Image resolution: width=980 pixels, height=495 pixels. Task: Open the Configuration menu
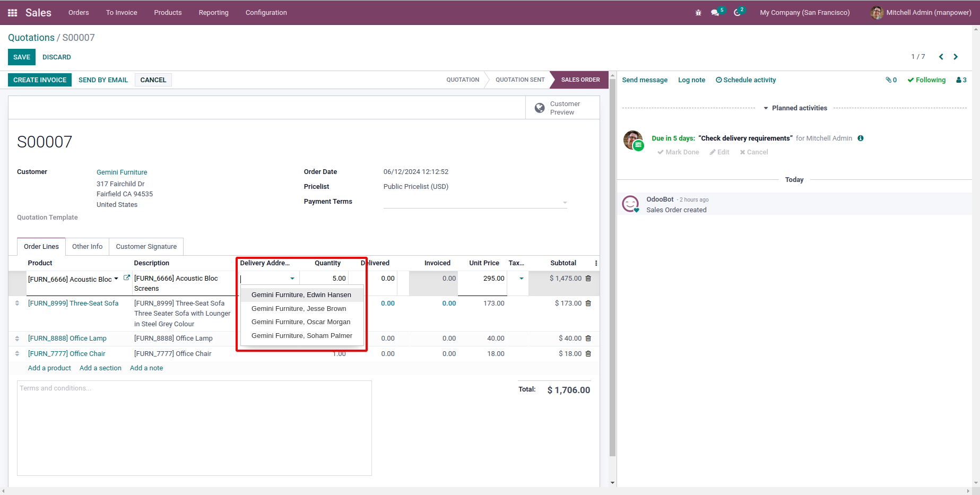pos(266,13)
